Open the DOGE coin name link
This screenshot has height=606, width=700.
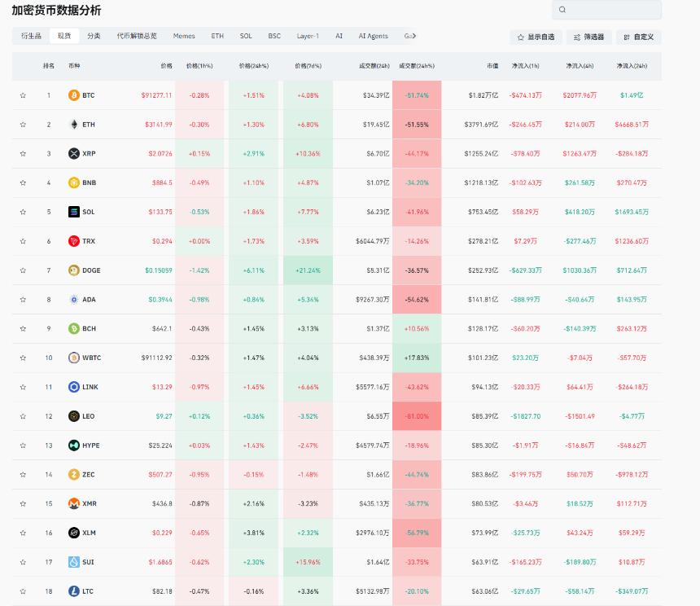tap(91, 270)
